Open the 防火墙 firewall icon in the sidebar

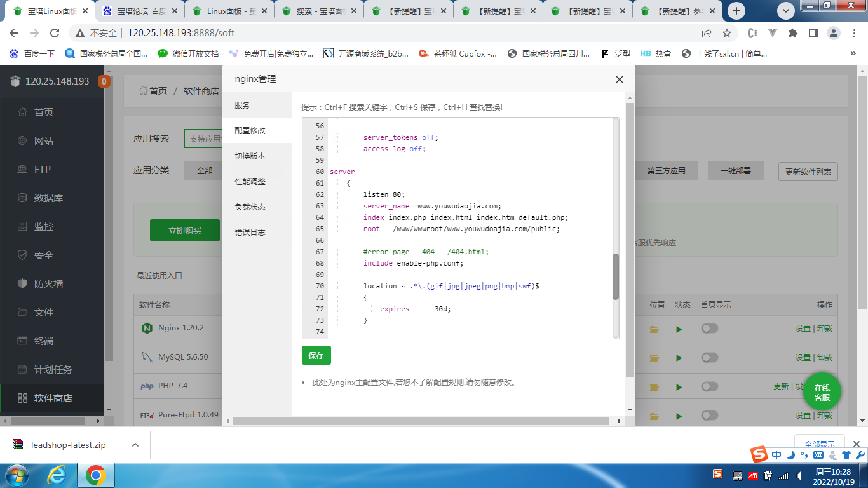point(23,284)
